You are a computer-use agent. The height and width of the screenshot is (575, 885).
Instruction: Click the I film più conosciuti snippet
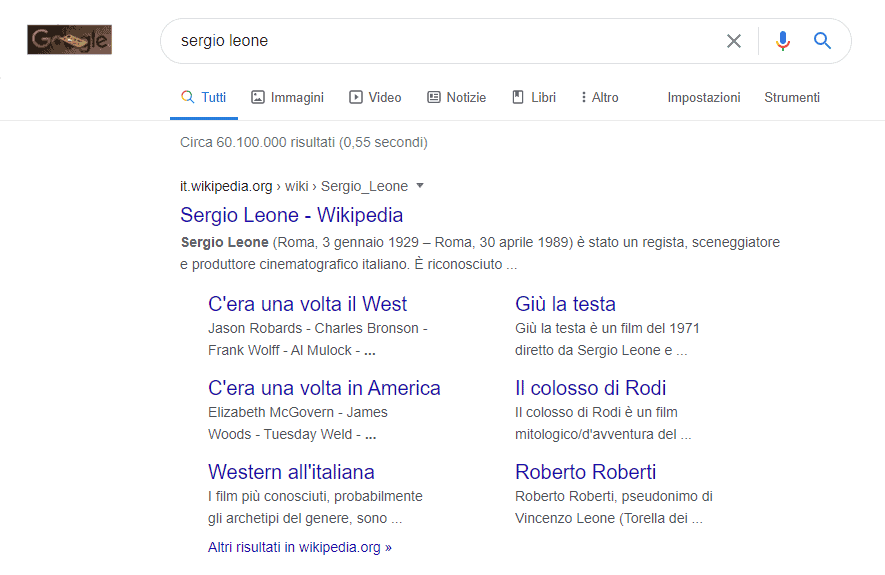coord(315,507)
